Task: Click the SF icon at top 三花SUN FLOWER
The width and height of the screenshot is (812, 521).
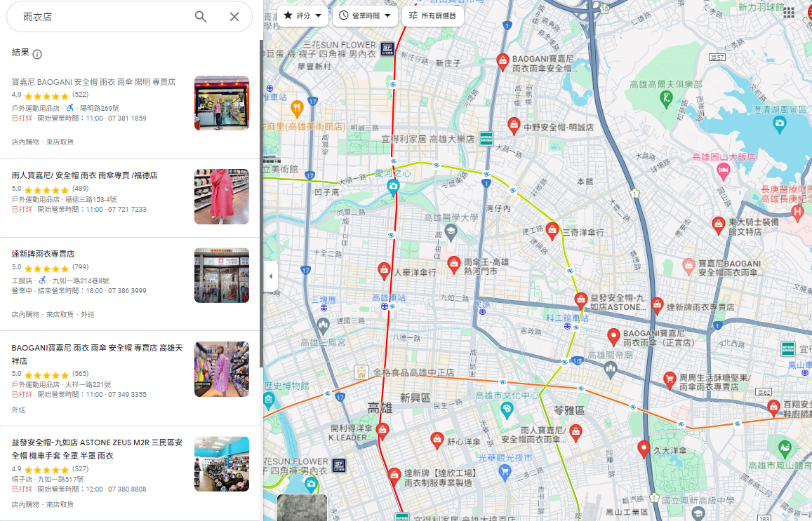Action: point(387,48)
